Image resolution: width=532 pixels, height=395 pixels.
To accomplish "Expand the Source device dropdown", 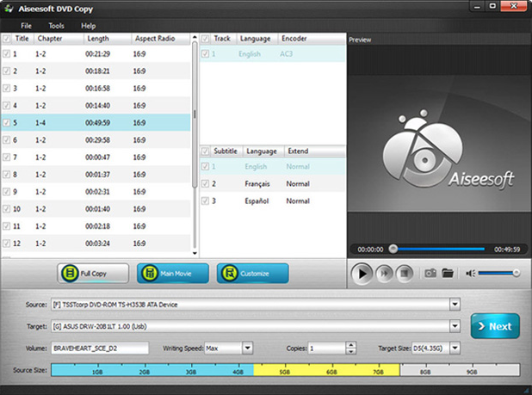I will (x=455, y=304).
